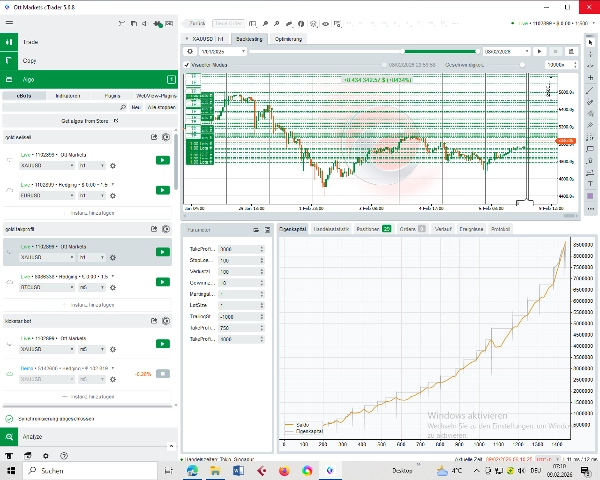
Task: Toggle cloud sync icon of EURUSD instance
Action: click(10, 190)
